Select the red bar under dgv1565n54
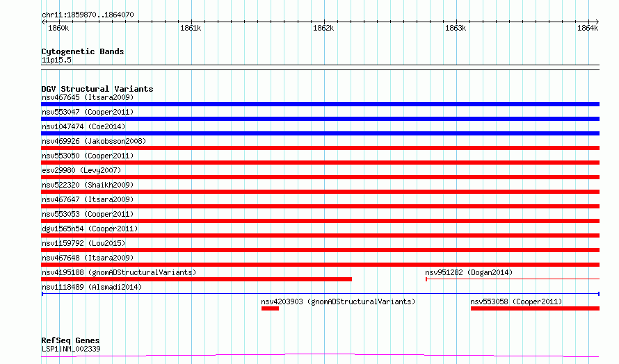The width and height of the screenshot is (619, 364). coord(320,235)
